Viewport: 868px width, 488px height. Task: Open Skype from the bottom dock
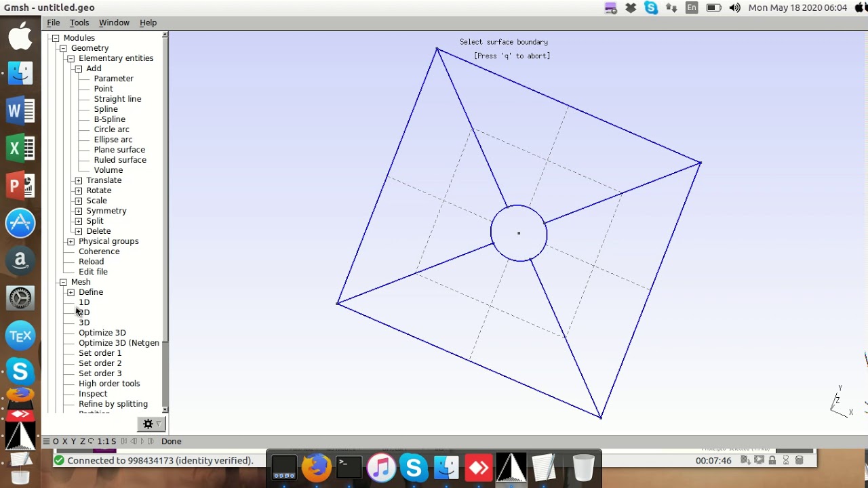tap(414, 467)
